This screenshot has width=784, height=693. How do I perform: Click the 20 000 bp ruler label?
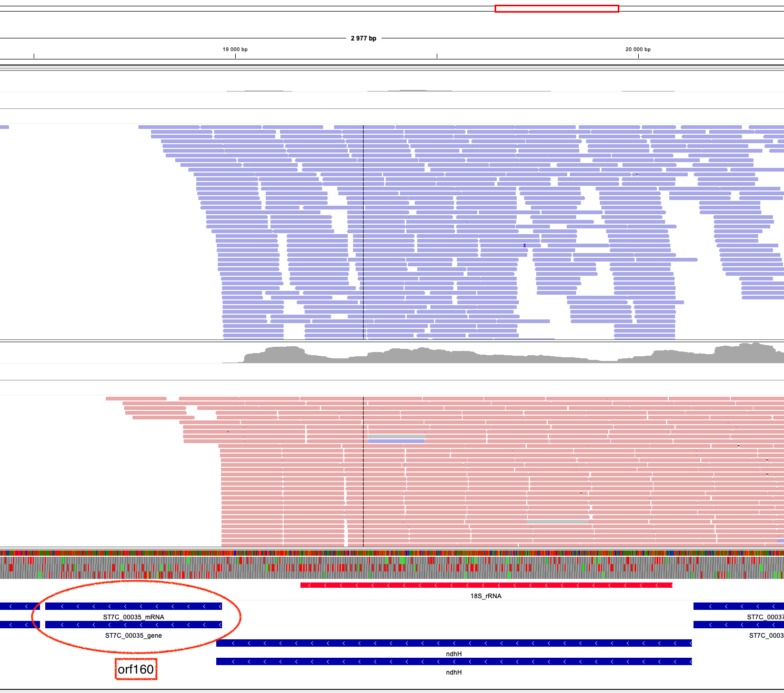pyautogui.click(x=638, y=49)
